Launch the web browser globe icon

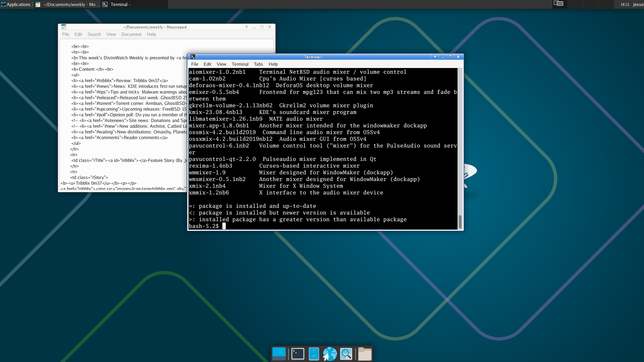[x=330, y=354]
